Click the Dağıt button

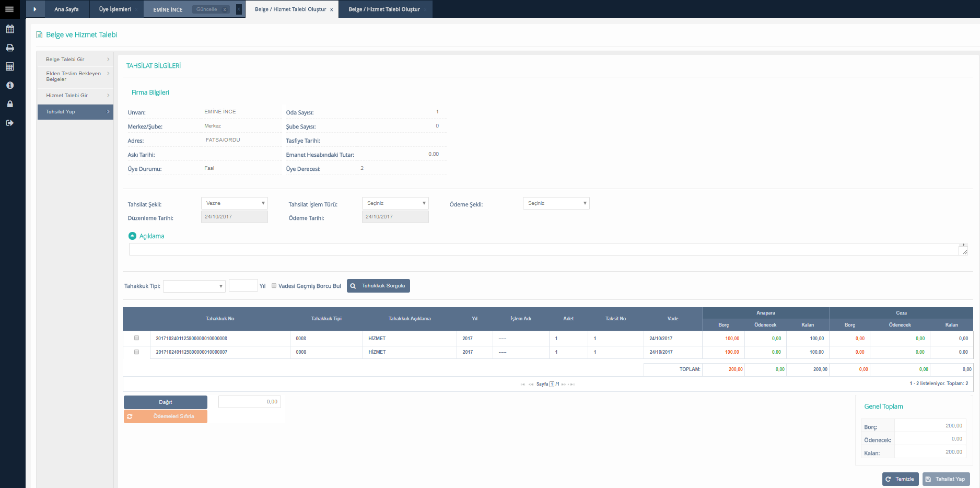click(x=166, y=402)
